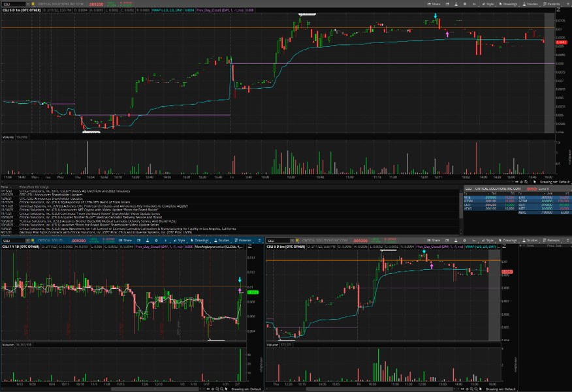572x392 pixels.
Task: Open Patterns in bottom-right chart toolbar
Action: tap(551, 241)
